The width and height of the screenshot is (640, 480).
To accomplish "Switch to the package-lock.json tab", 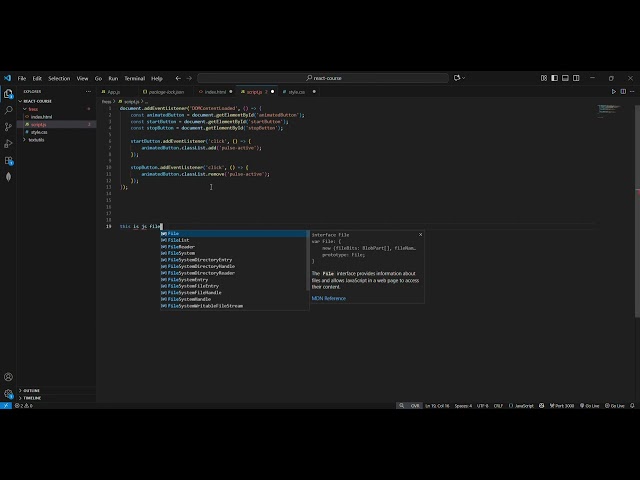I will (x=166, y=92).
